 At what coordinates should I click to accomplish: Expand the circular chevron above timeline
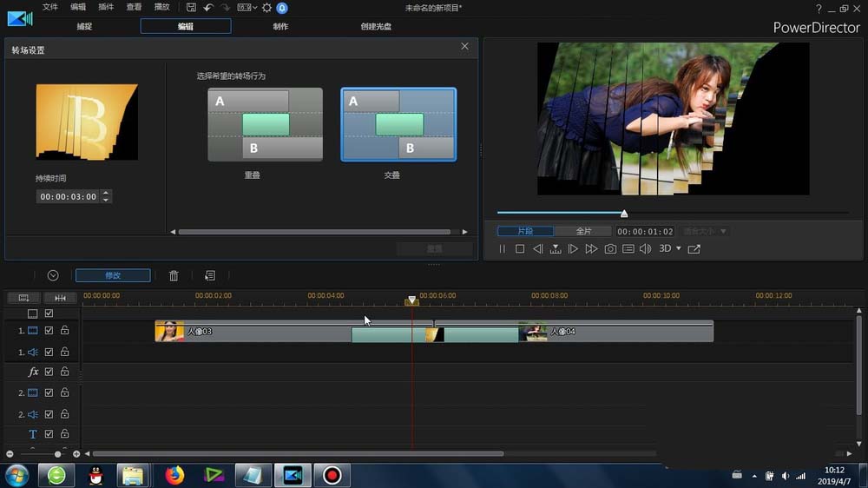[x=53, y=275]
